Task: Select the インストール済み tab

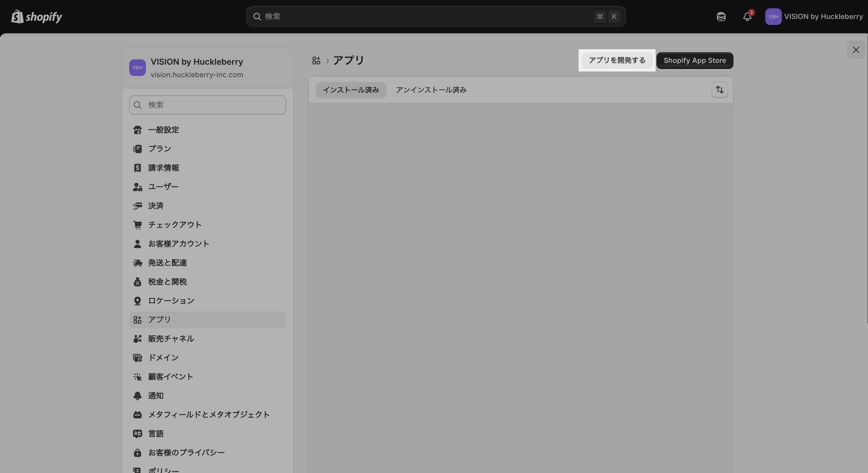Action: [x=351, y=90]
